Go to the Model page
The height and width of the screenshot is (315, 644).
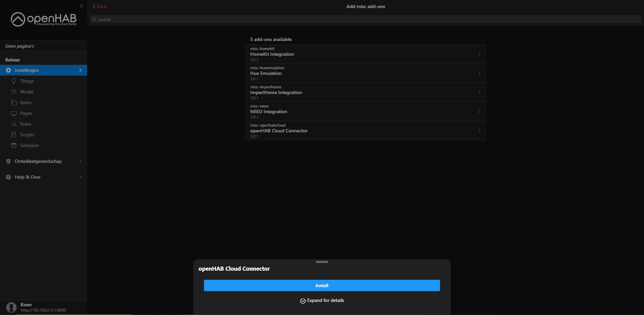[44, 92]
